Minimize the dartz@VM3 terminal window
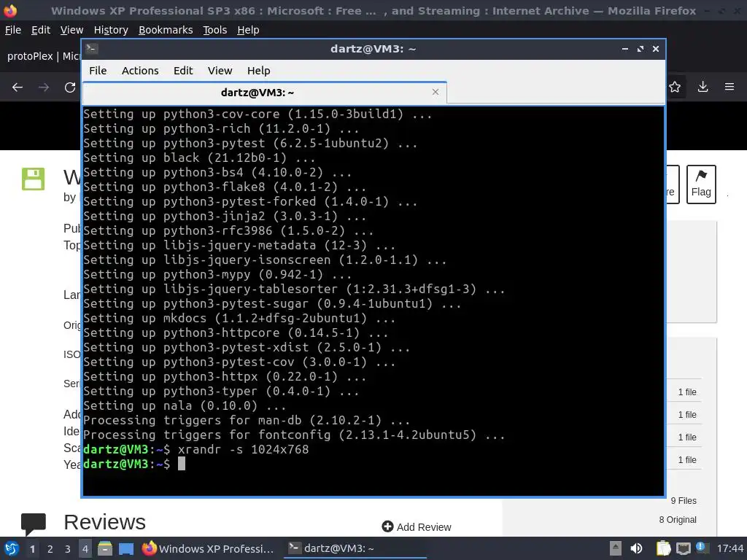 pos(625,49)
